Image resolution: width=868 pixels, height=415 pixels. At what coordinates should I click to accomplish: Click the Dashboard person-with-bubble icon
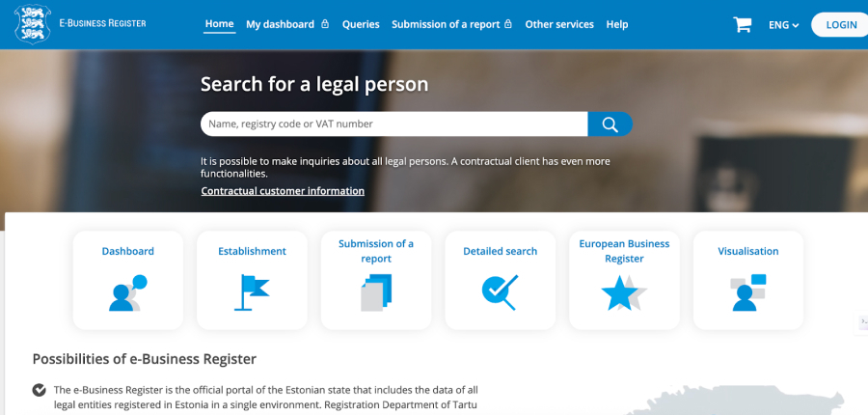click(x=128, y=292)
